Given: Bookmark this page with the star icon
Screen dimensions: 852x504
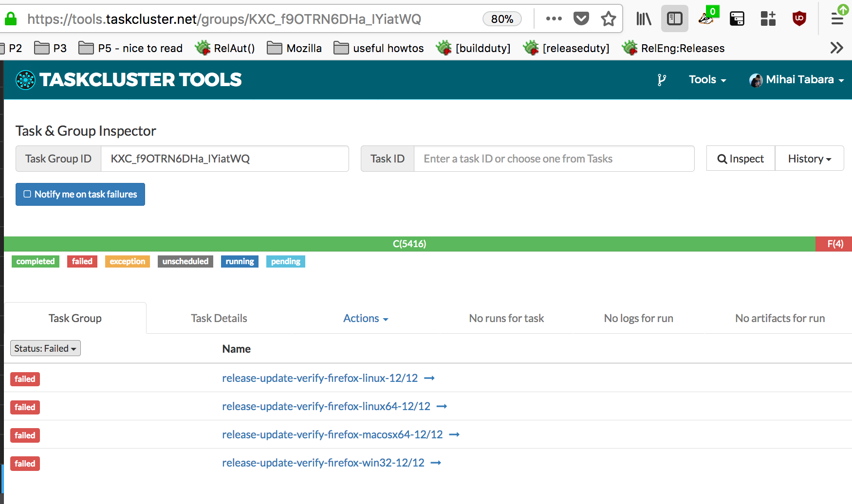Looking at the screenshot, I should click(608, 19).
